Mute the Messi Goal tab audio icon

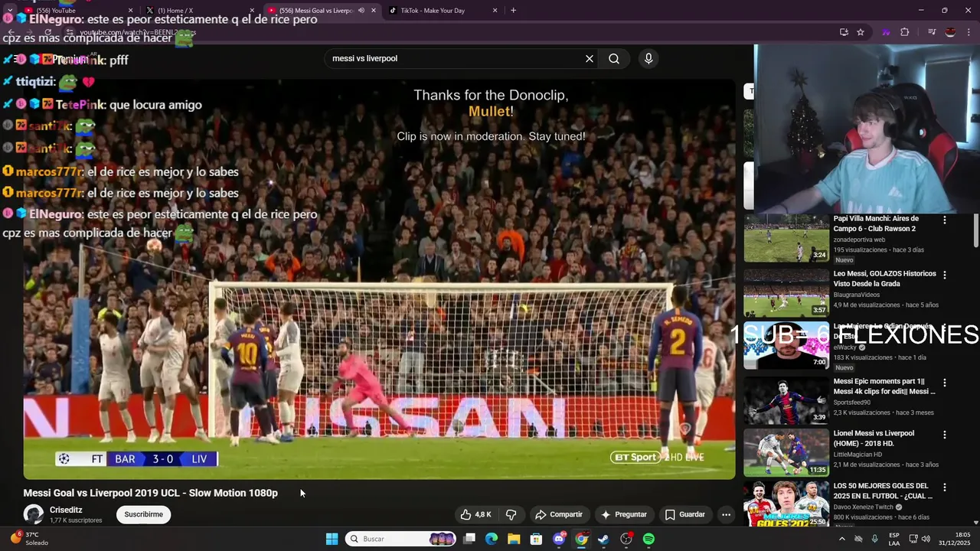click(361, 11)
